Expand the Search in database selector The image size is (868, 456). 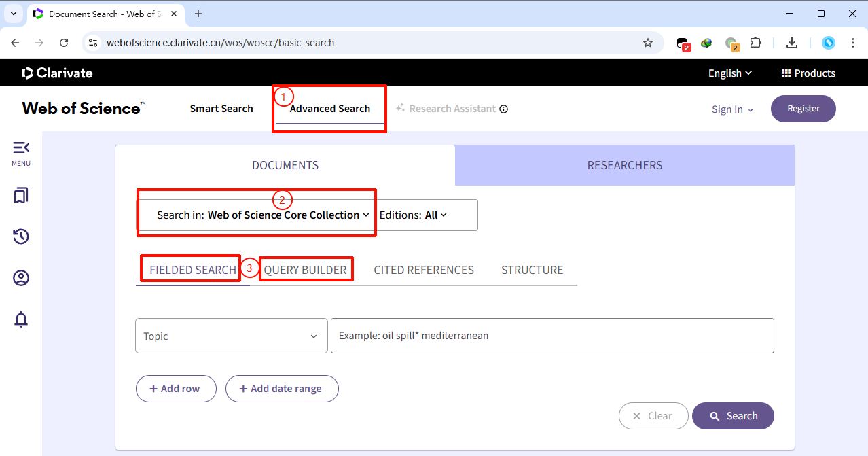263,215
